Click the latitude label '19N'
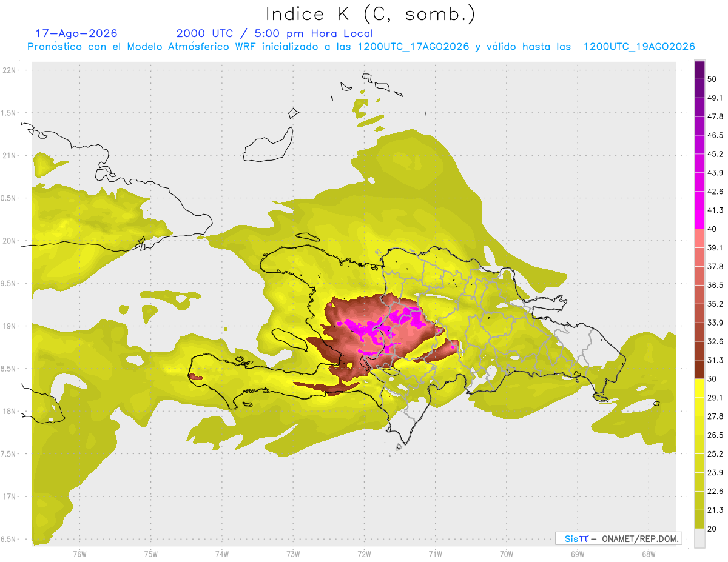This screenshot has height=562, width=728. 9,326
